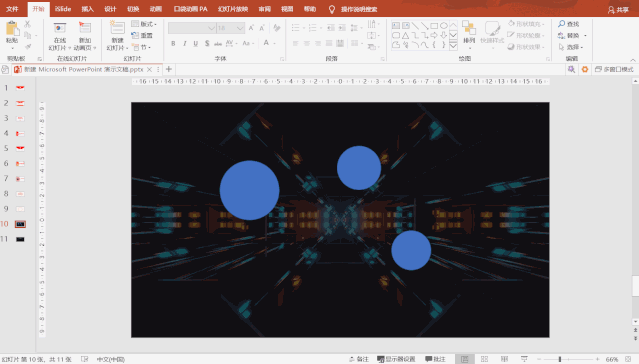The image size is (639, 364).
Task: Click the Cut scissors icon
Action: coord(28,24)
